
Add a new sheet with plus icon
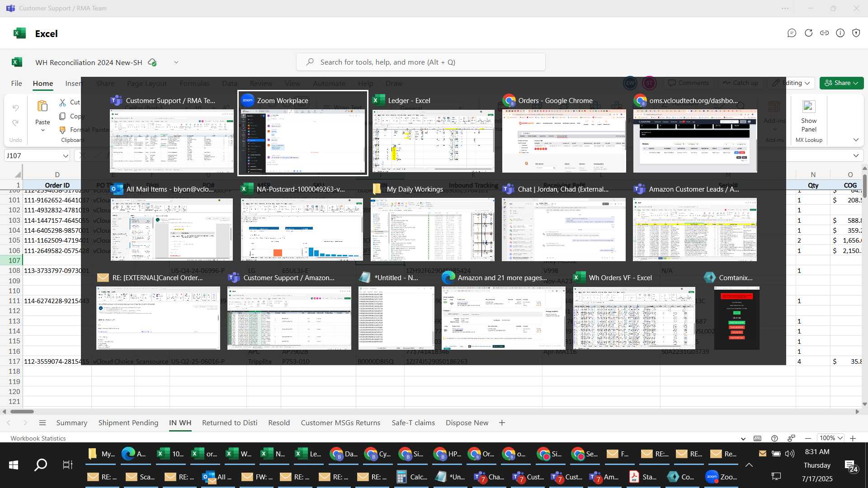pyautogui.click(x=502, y=423)
